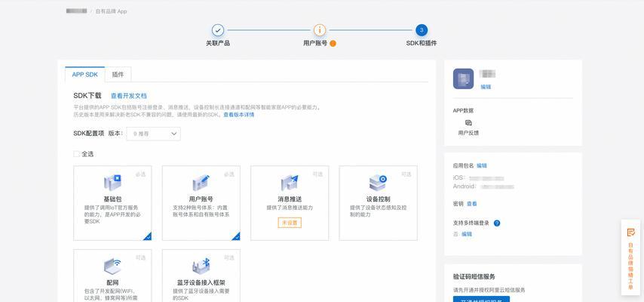Toggle the 用户账号 card selected checkmark
Screen dimensions: 644x302
tap(237, 236)
